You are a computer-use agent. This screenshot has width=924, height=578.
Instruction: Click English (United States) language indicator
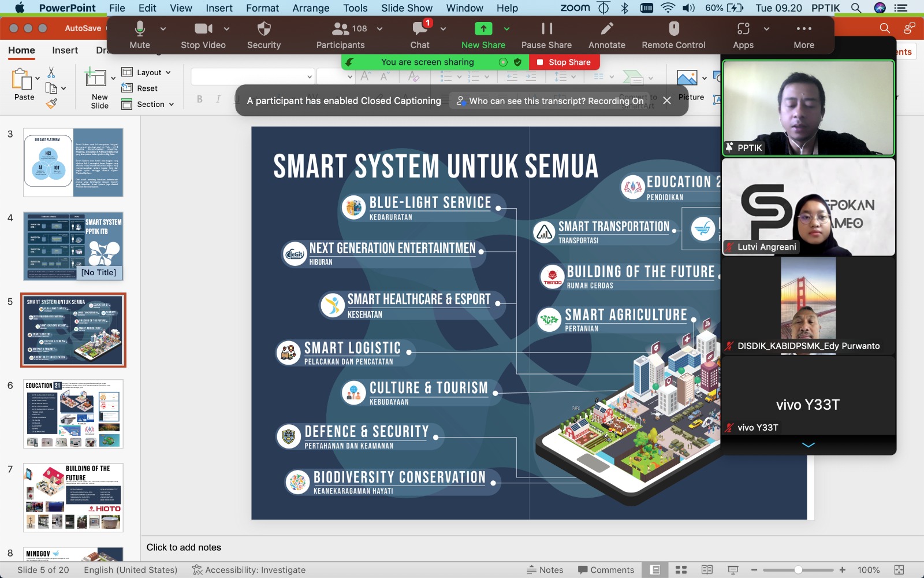point(131,570)
